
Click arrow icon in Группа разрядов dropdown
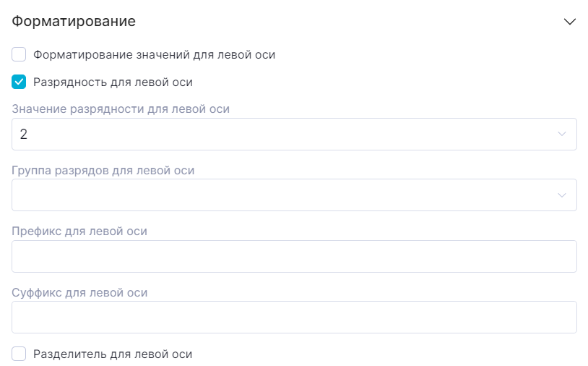point(562,195)
